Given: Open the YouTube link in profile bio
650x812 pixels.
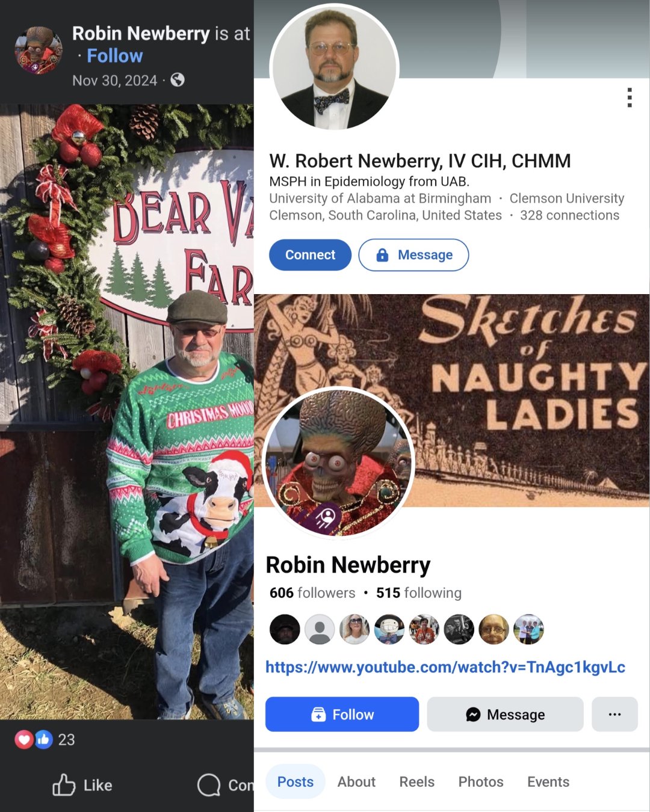Looking at the screenshot, I should 445,667.
